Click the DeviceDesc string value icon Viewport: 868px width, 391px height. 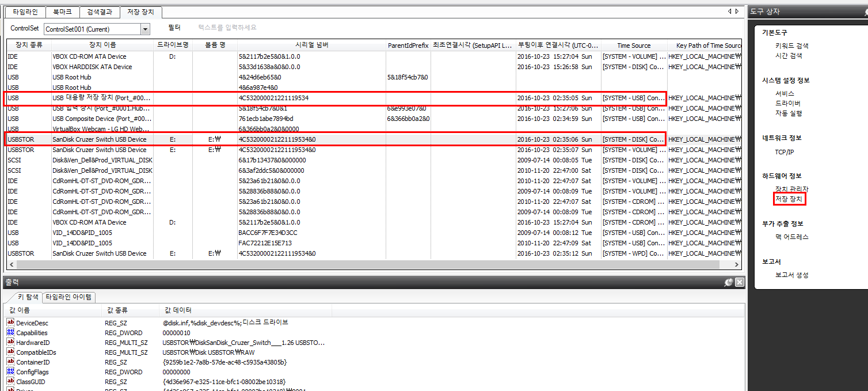[x=10, y=323]
